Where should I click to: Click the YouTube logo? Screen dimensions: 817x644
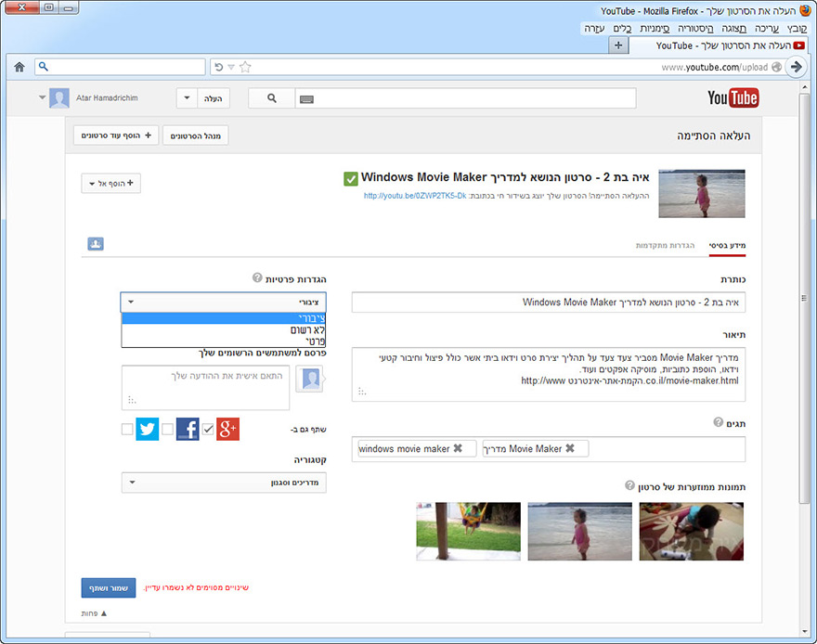pyautogui.click(x=733, y=97)
